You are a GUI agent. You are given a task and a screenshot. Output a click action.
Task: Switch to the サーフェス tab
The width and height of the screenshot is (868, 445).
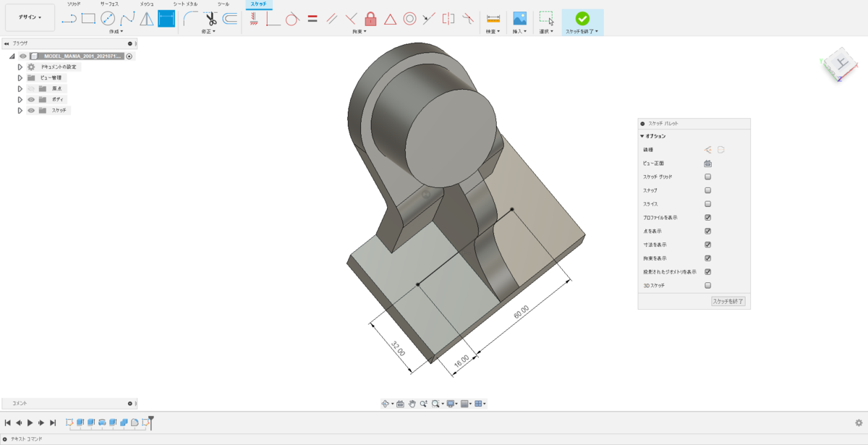click(x=110, y=4)
